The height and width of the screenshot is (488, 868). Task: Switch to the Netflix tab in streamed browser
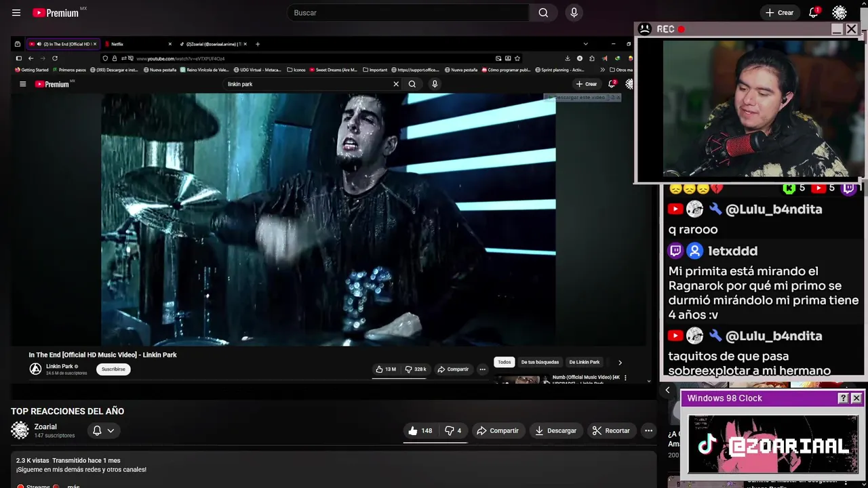pos(138,44)
